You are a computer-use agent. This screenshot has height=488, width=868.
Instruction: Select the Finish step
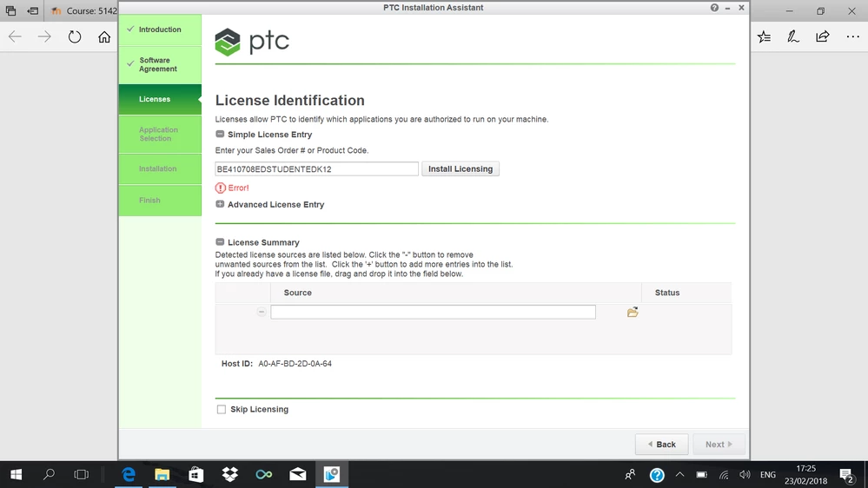click(160, 201)
